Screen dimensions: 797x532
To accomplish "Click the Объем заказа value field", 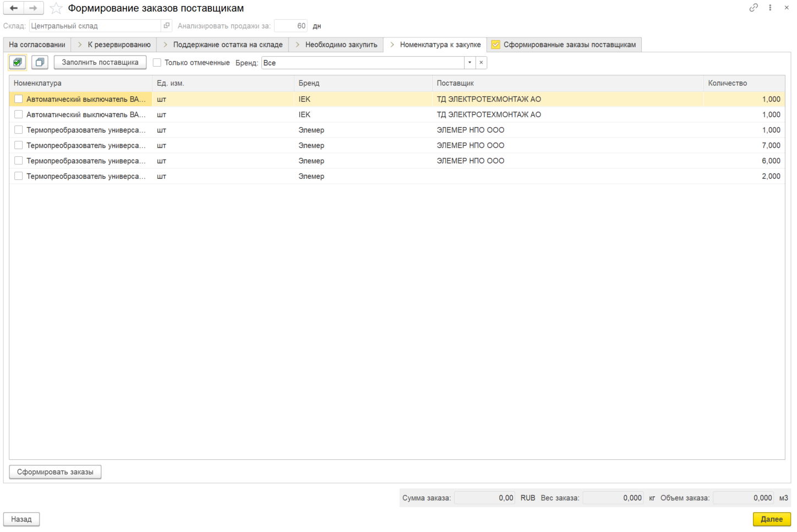I will coord(744,498).
